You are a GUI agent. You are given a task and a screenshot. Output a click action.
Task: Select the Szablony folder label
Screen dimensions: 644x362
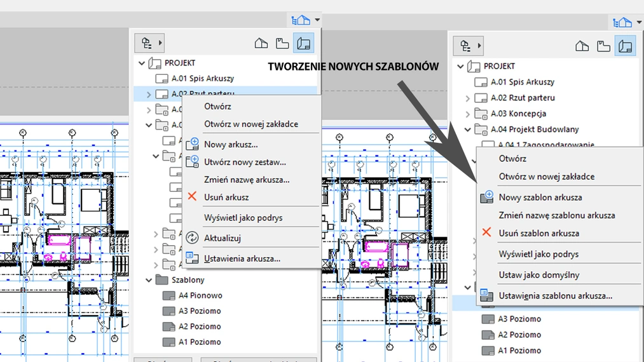[188, 280]
